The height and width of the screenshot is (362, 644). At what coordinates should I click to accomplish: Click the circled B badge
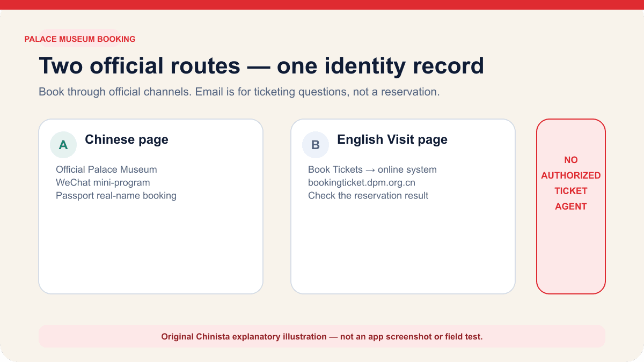[x=316, y=145]
